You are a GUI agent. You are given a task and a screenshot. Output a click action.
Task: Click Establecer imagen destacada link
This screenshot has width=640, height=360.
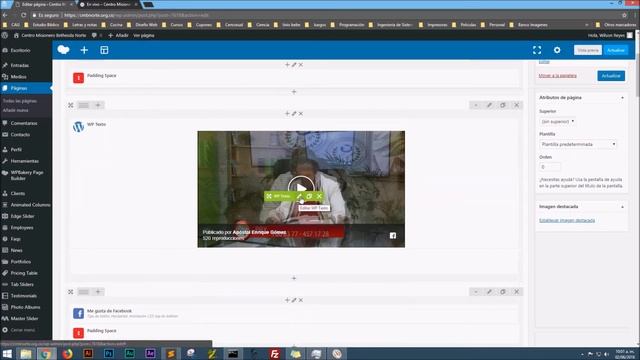567,220
